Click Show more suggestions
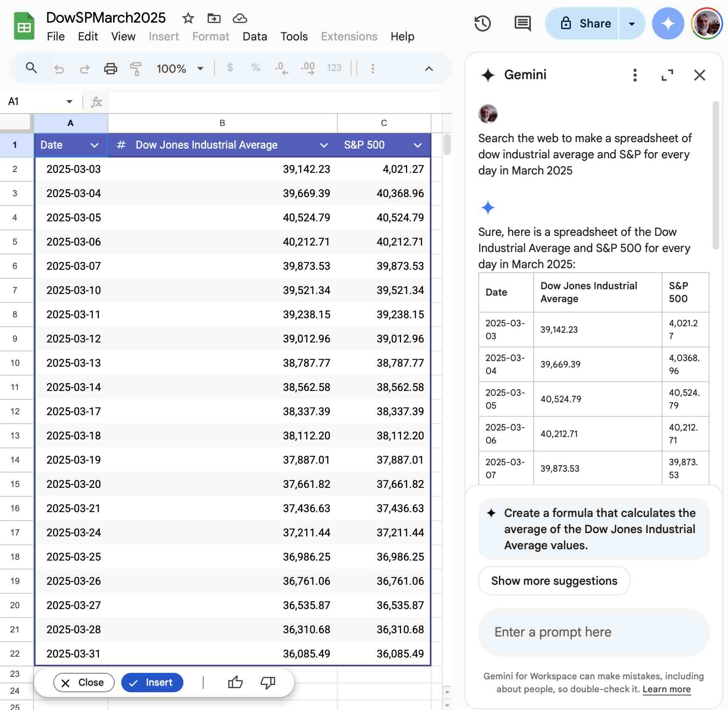Screen dimensions: 728x710 [553, 581]
